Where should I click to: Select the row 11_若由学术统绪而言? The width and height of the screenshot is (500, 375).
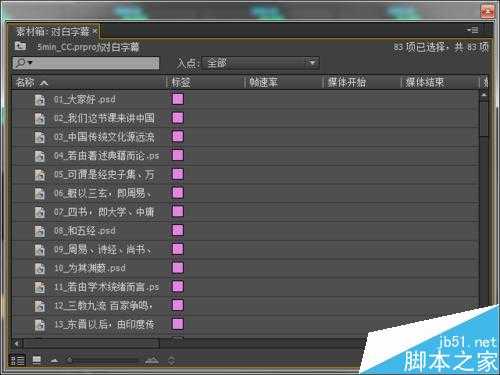pos(245,287)
